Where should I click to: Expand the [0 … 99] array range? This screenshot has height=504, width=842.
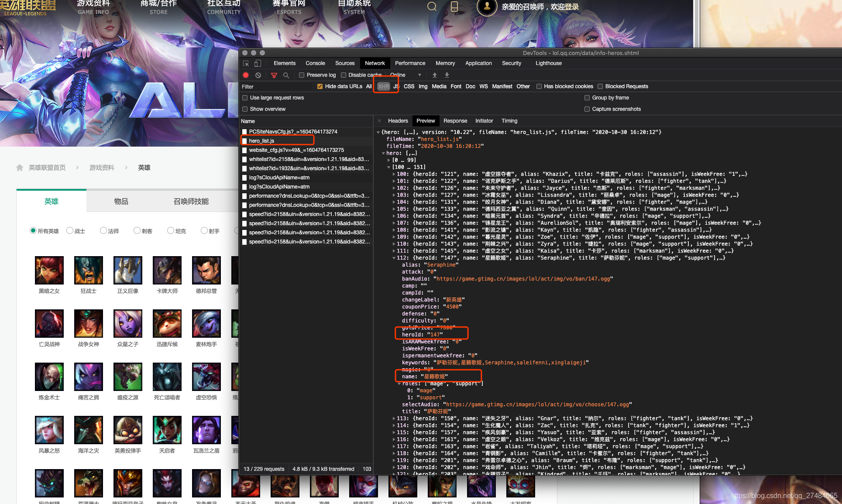point(389,160)
